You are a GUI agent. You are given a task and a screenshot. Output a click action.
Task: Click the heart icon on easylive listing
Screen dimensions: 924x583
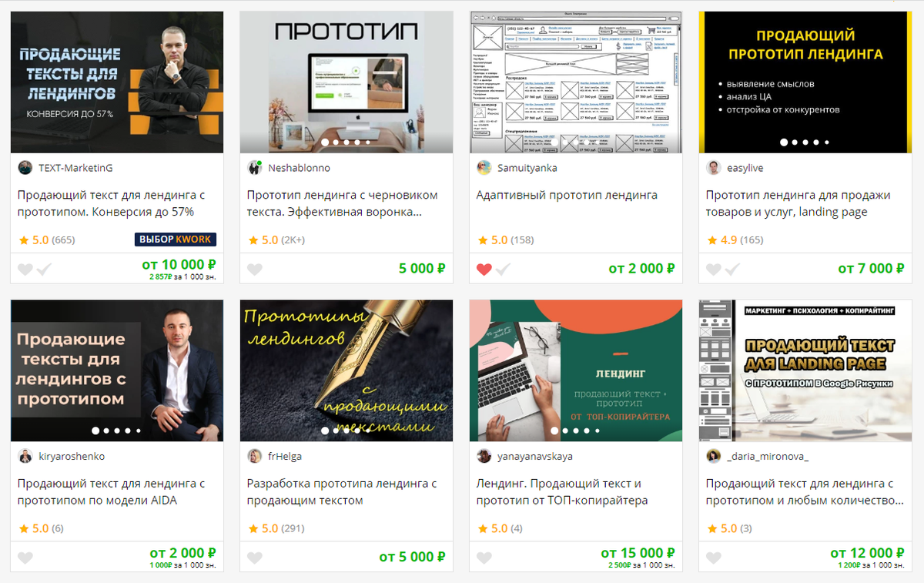714,270
